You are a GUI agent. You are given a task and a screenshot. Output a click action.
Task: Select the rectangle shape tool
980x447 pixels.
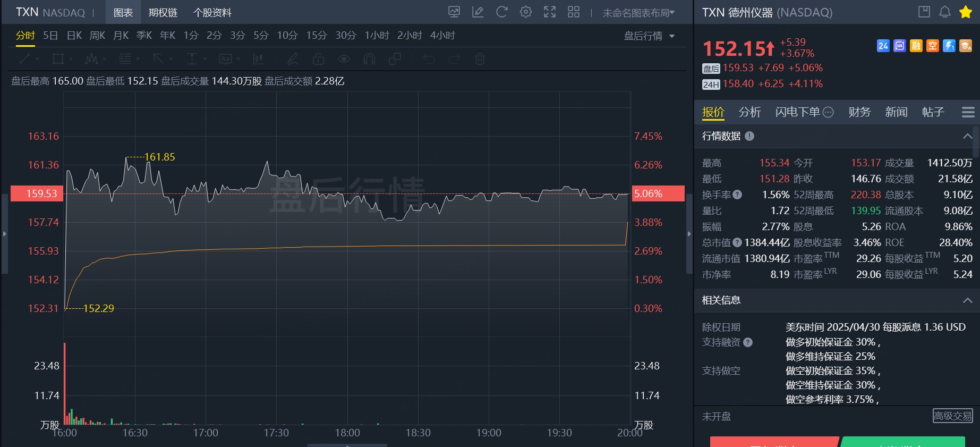58,58
